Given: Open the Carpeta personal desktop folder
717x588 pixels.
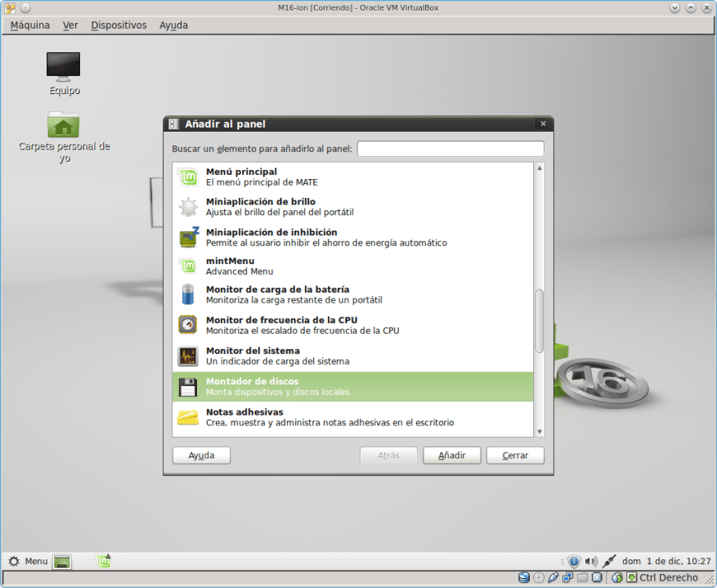Looking at the screenshot, I should click(x=64, y=131).
